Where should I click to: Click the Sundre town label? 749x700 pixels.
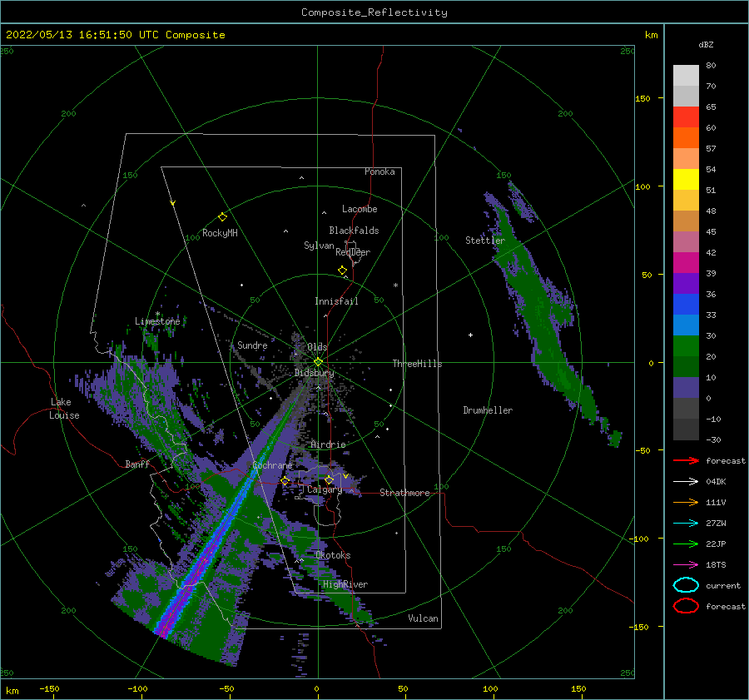(x=252, y=345)
